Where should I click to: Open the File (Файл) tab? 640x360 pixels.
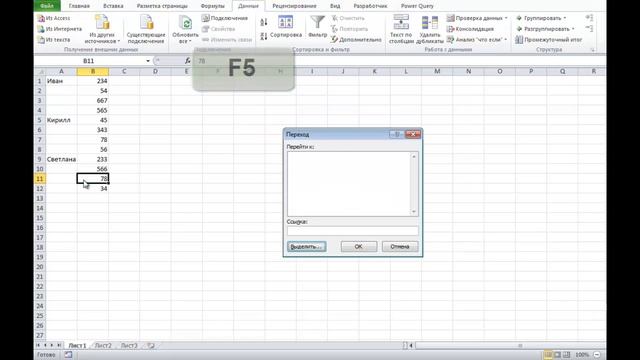coord(47,6)
